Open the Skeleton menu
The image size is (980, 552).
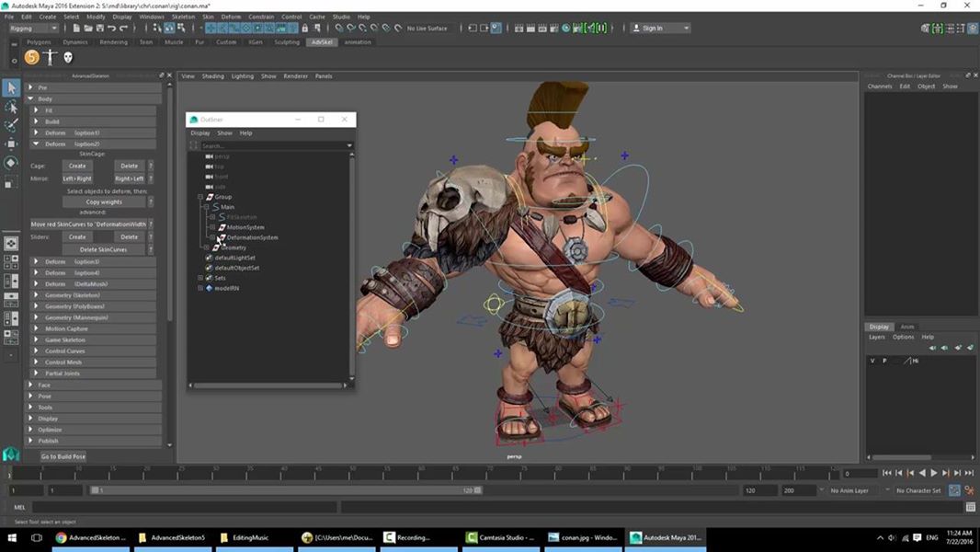pyautogui.click(x=183, y=17)
